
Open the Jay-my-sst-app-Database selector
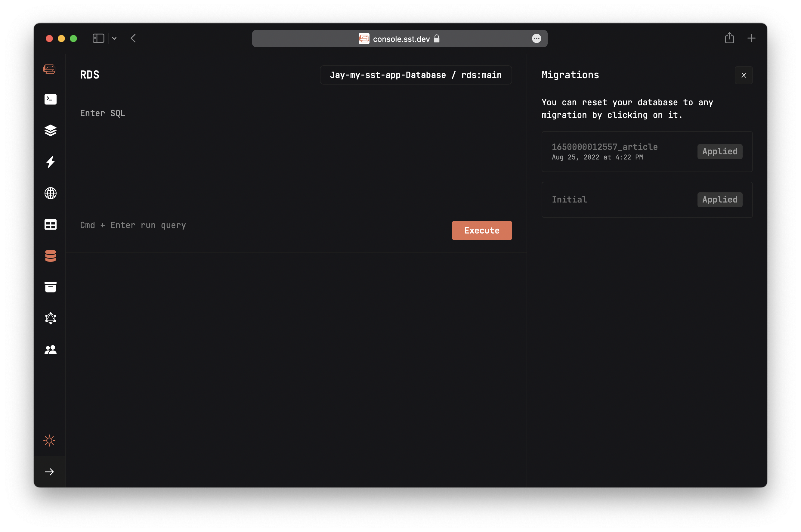pyautogui.click(x=415, y=75)
